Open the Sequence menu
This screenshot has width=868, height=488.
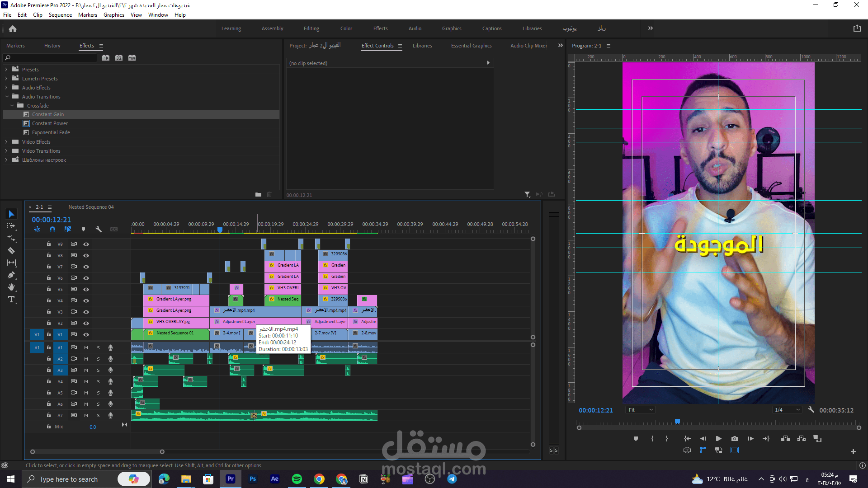click(60, 14)
